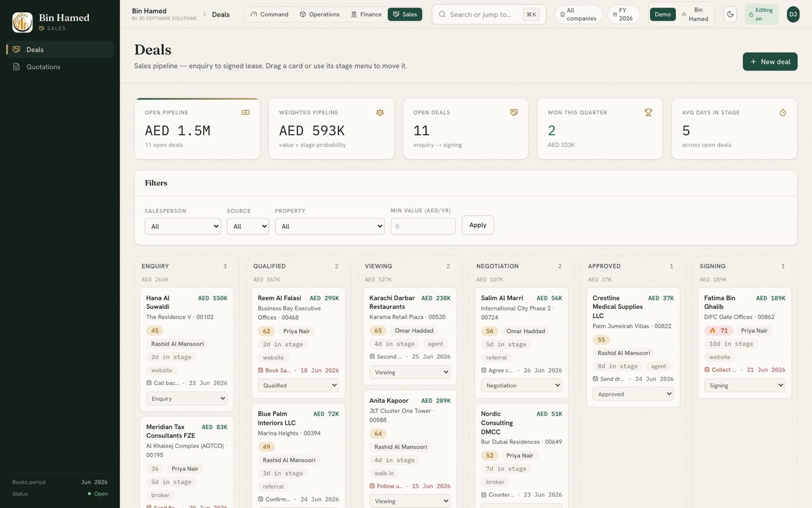Click the calendar icon on Crestline Medical card
Viewport: 812px width, 508px height.
[x=595, y=379]
